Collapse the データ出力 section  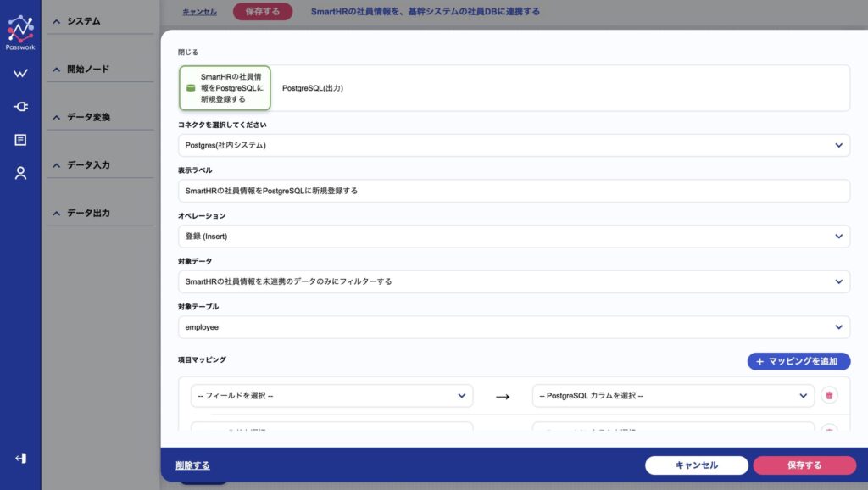[100, 213]
